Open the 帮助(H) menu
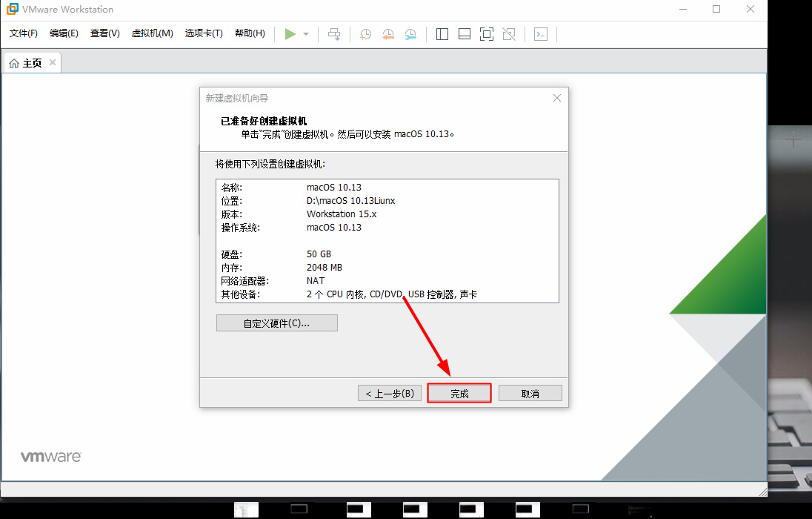Screen dimensions: 812x519 coord(250,33)
